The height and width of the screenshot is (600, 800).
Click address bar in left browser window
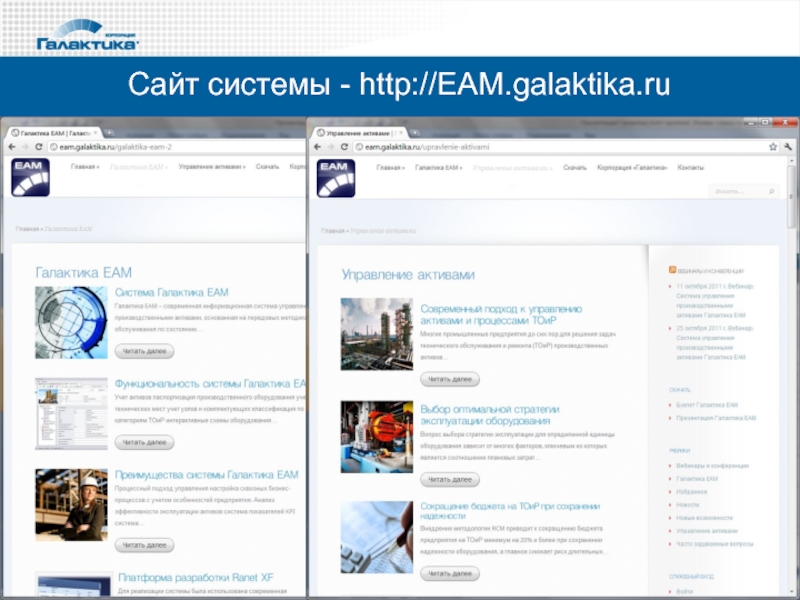(176, 147)
